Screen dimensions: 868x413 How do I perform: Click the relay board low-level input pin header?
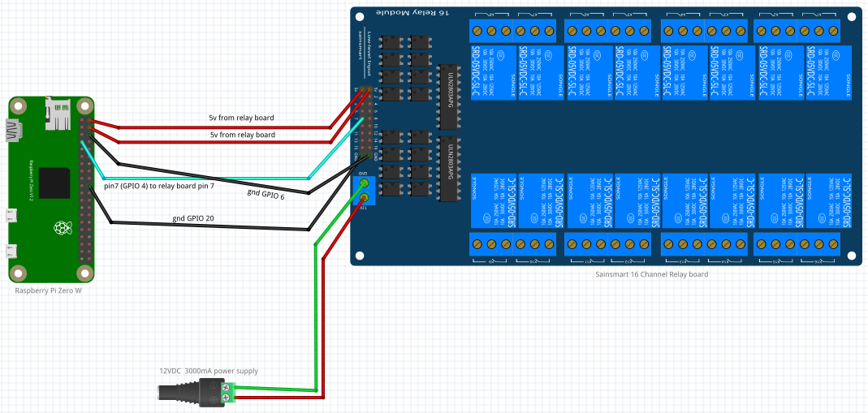pos(366,123)
